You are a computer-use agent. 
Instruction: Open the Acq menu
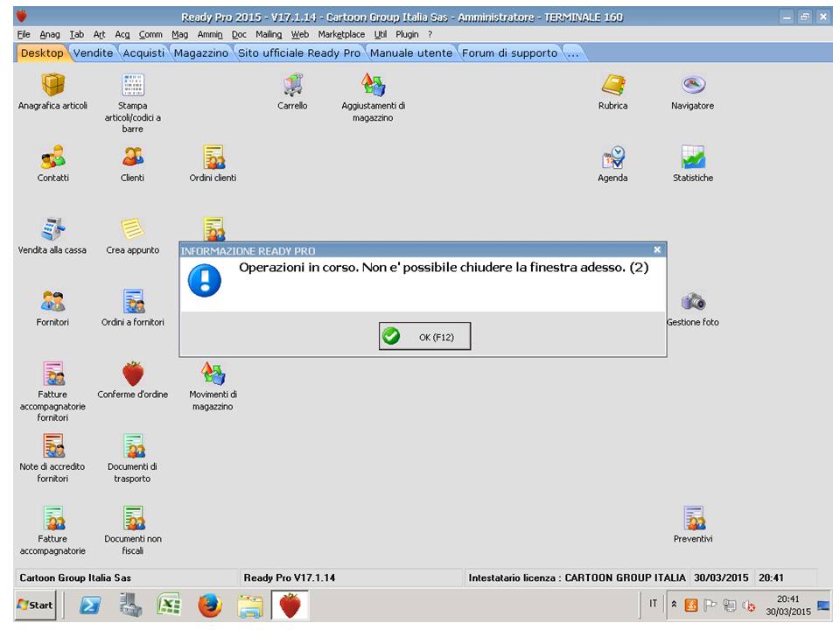pos(122,34)
